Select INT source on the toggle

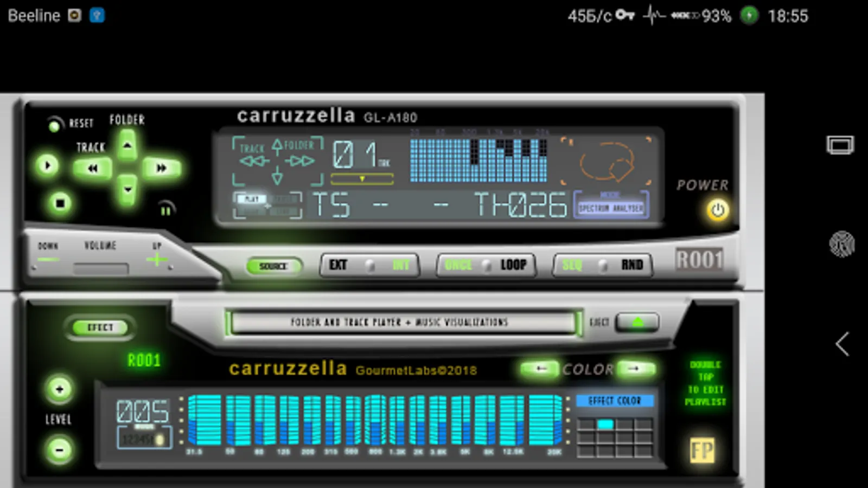(401, 265)
